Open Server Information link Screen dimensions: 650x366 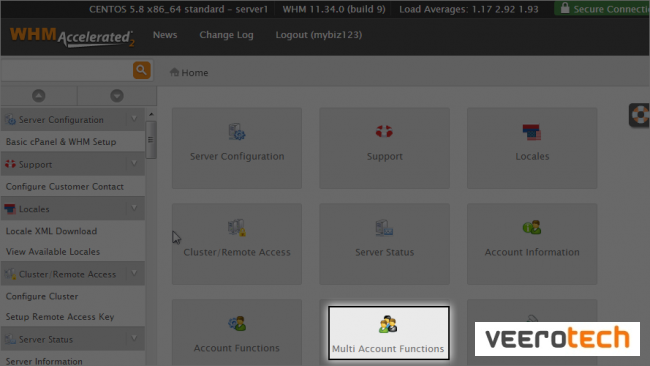click(x=44, y=361)
